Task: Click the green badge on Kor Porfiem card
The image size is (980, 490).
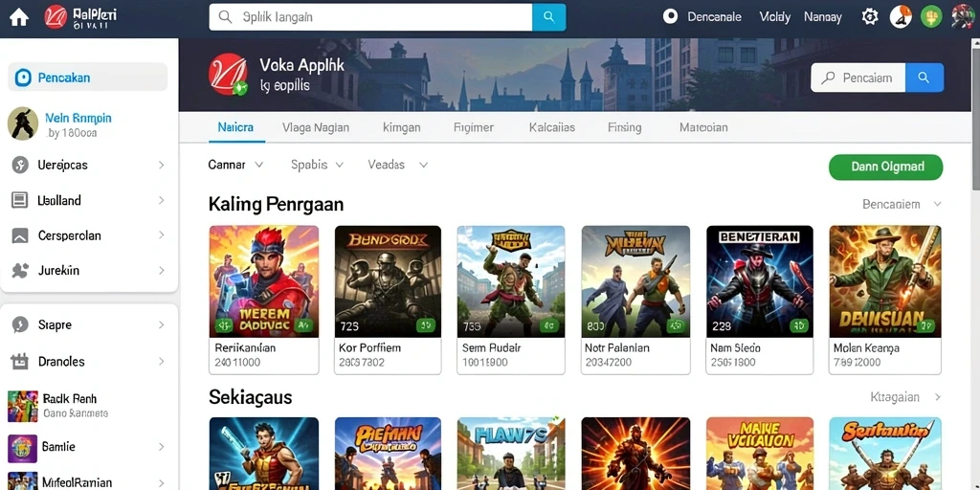Action: [x=426, y=325]
